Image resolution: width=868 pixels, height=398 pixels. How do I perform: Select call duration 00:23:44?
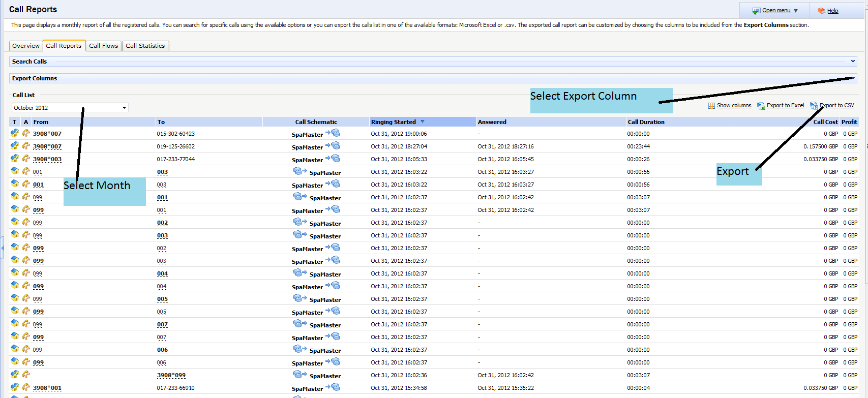pos(638,147)
